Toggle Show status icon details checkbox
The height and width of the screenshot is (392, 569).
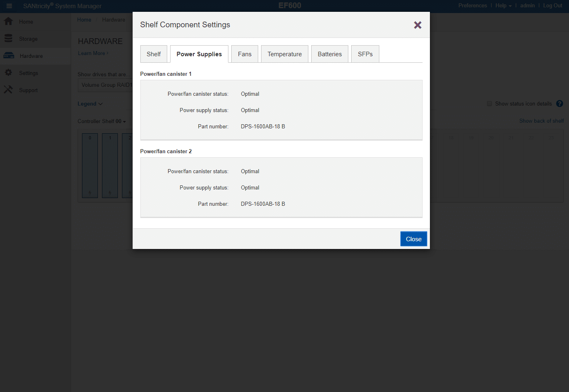pos(489,104)
